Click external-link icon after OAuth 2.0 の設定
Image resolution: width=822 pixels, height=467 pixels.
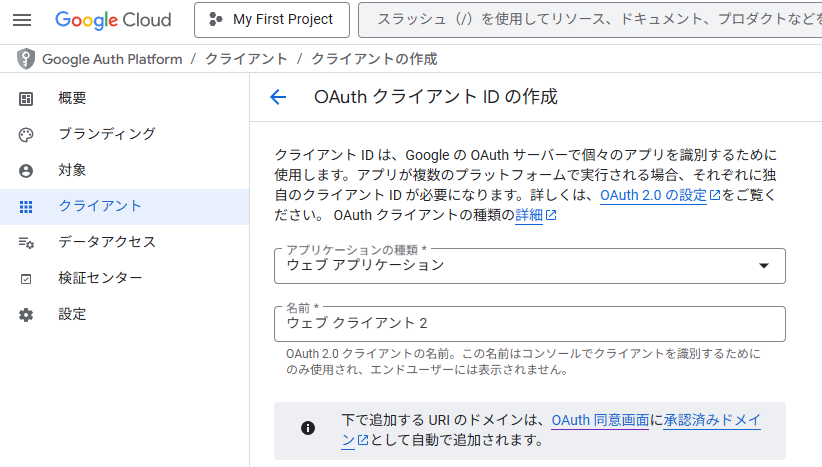tap(715, 195)
